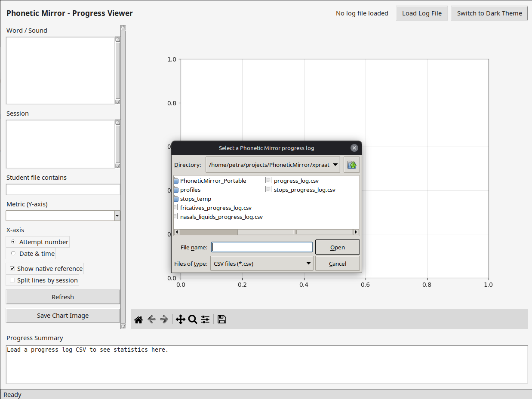Click 'No log file loaded' status label
Viewport: 532px width, 399px height.
pos(362,13)
